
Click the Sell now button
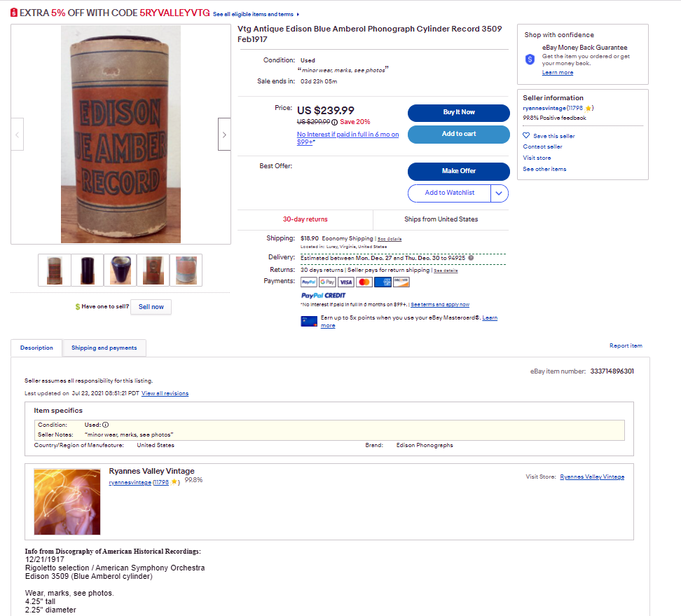[151, 307]
